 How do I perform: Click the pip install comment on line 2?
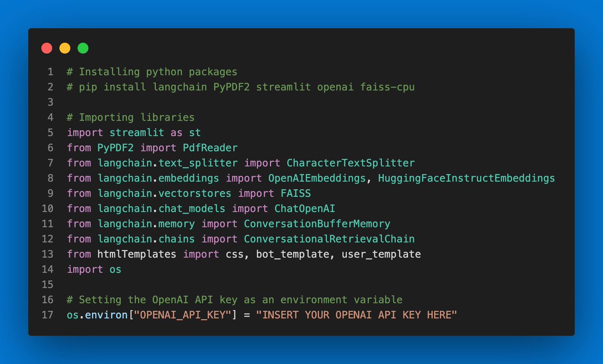(241, 87)
